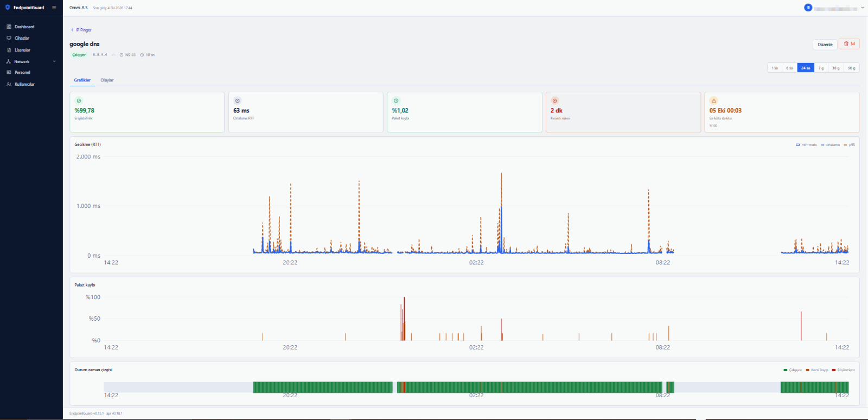Toggle the min-maks legend swatch
Image resolution: width=868 pixels, height=420 pixels.
(x=797, y=145)
